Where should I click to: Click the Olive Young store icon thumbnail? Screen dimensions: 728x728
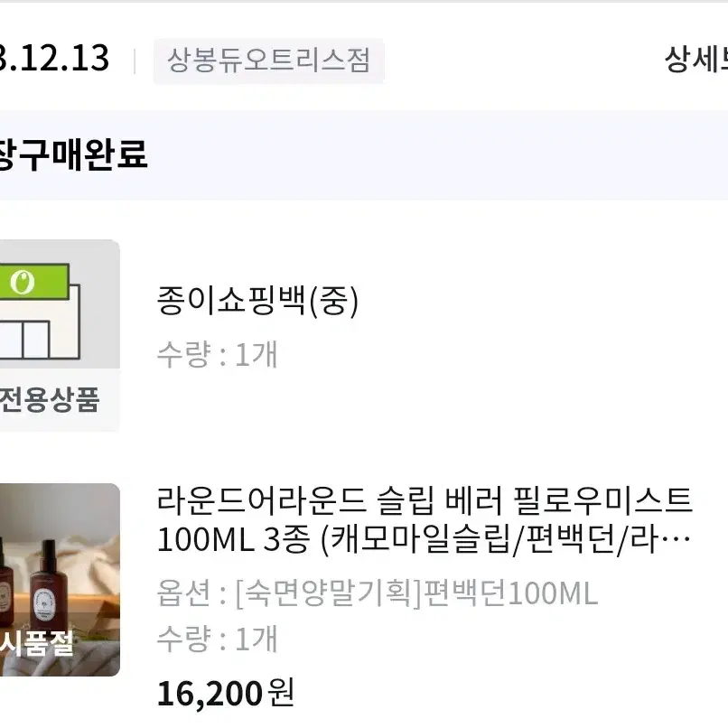coord(60,304)
